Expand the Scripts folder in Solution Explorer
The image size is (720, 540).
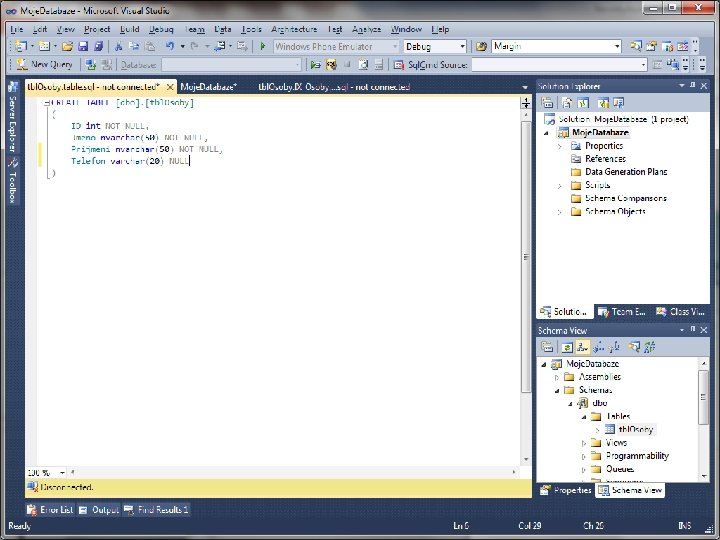559,186
